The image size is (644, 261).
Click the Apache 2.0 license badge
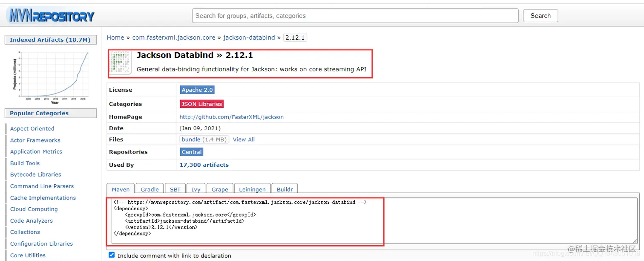click(x=197, y=90)
